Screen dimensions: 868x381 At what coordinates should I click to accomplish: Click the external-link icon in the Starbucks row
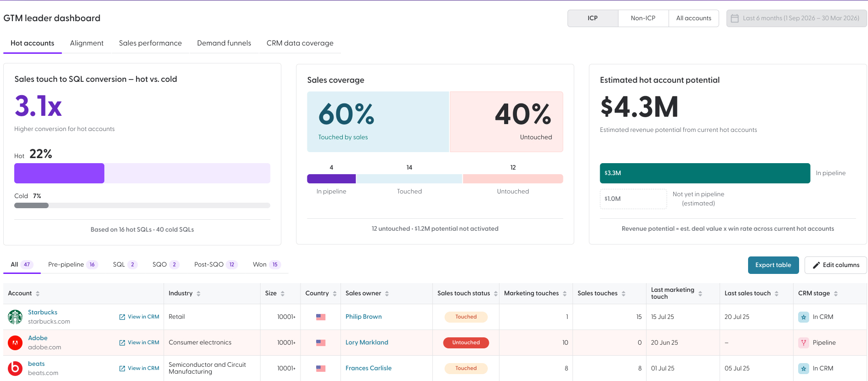click(x=122, y=317)
